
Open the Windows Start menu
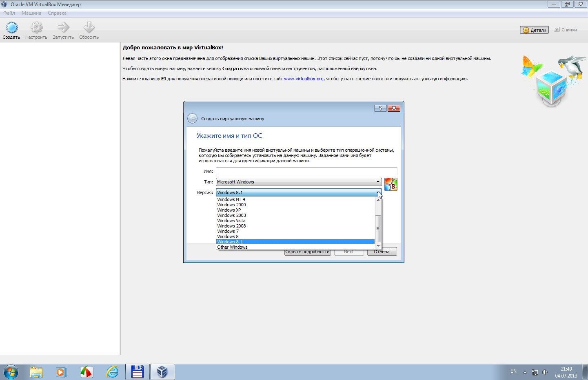coord(11,372)
